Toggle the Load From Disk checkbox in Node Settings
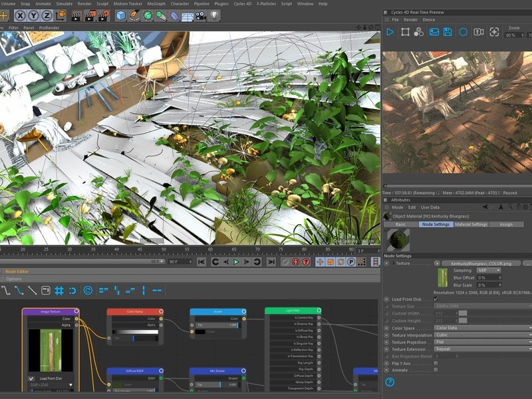The image size is (532, 399). click(436, 299)
